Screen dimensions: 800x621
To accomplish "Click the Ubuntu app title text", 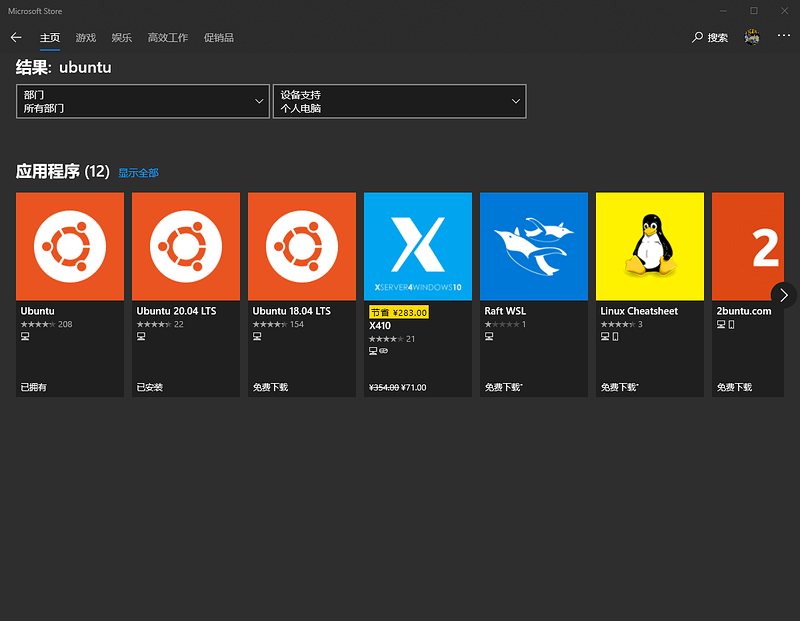I will 37,311.
